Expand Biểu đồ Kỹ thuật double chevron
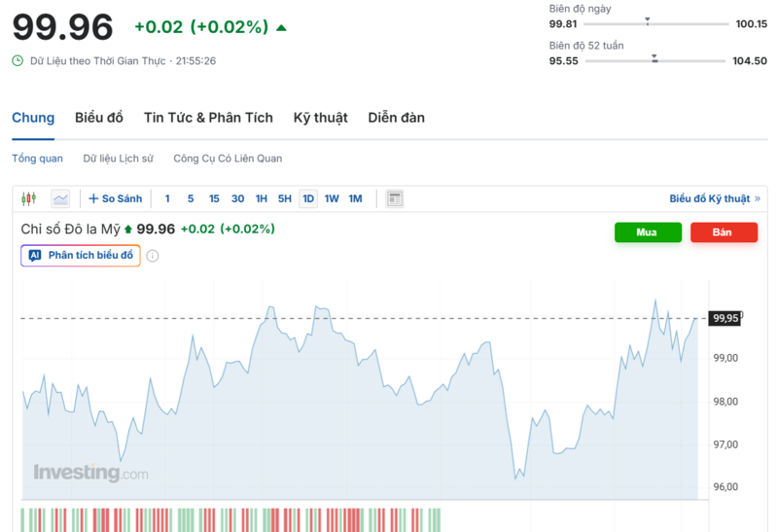The image size is (778, 532). coord(758,198)
